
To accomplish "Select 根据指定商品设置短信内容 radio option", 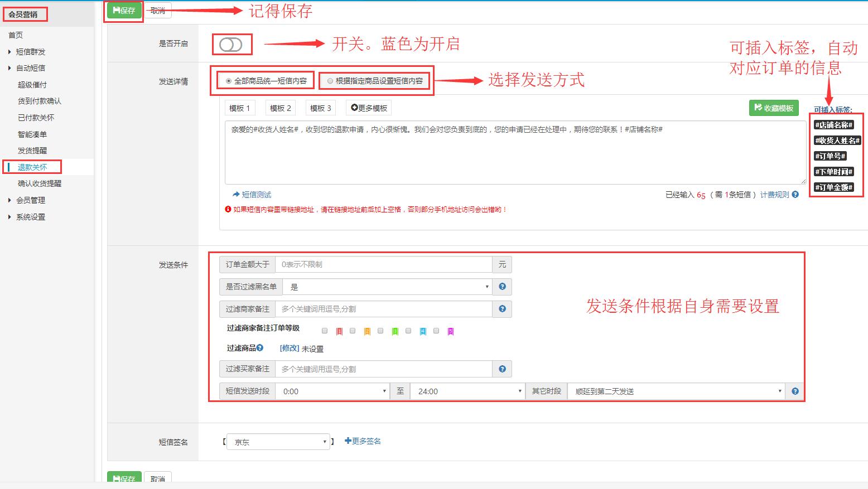I will [x=330, y=81].
